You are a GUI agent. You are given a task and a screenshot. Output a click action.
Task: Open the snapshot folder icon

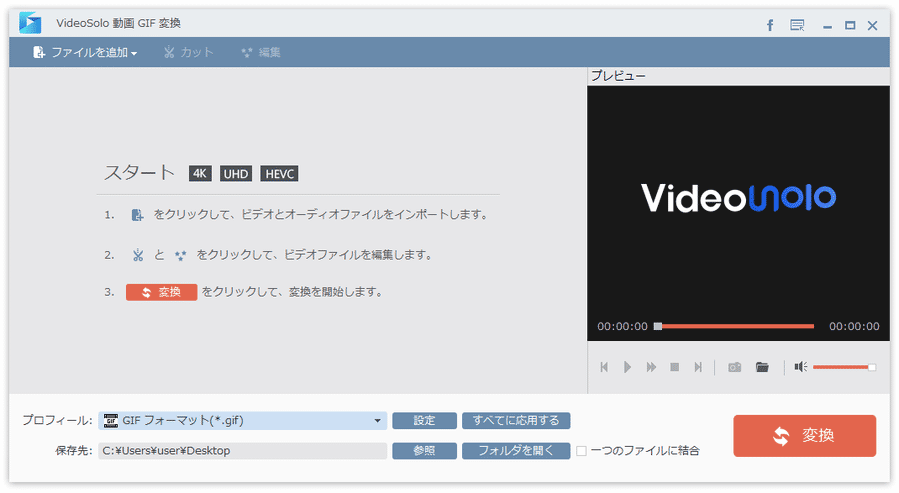coord(762,367)
